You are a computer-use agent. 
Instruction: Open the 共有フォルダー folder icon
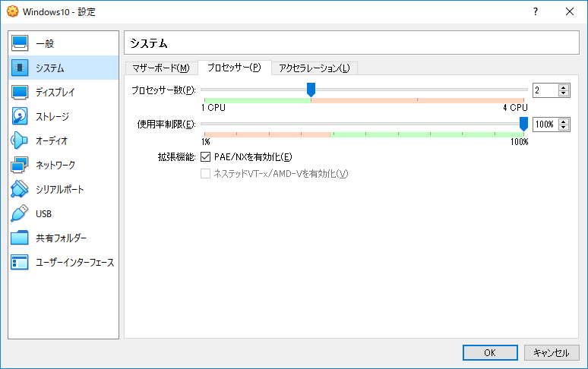click(20, 238)
